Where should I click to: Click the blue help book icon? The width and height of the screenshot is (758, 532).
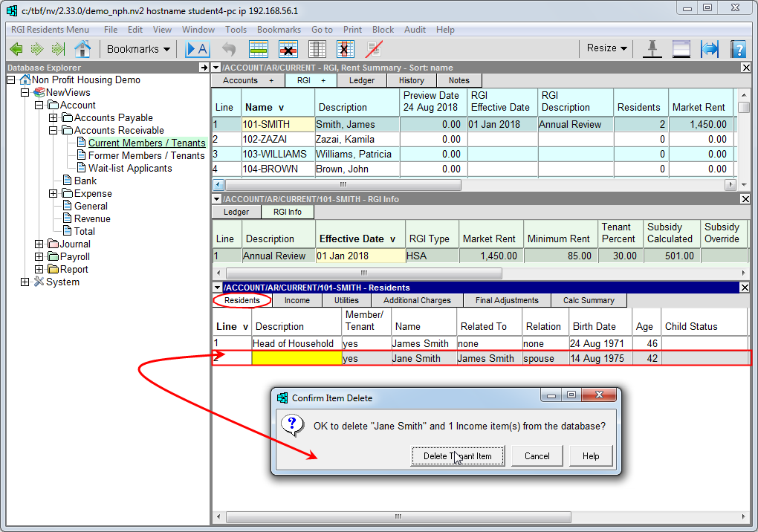(x=737, y=49)
